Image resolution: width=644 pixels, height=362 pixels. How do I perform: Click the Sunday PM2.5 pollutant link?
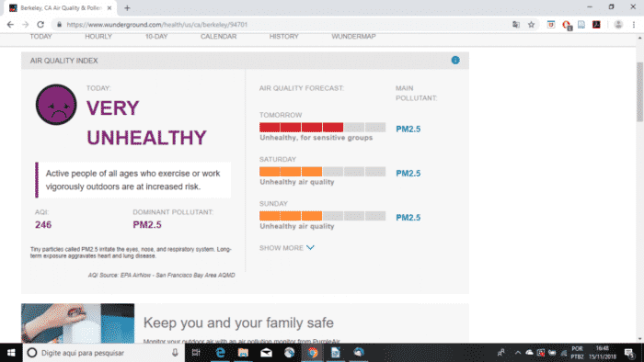point(408,218)
